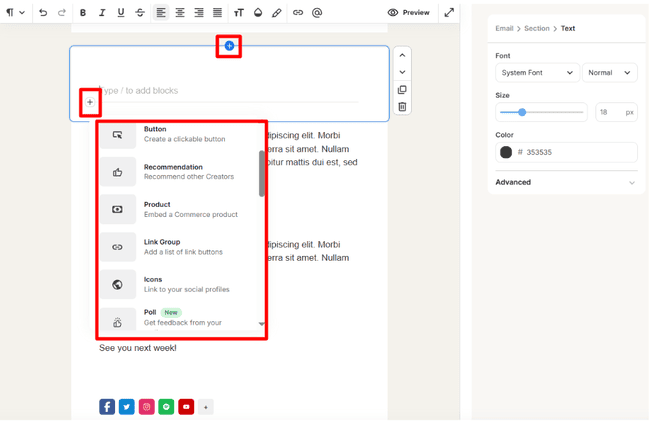The image size is (650, 421).
Task: Add another social icon with the plus
Action: tap(206, 407)
